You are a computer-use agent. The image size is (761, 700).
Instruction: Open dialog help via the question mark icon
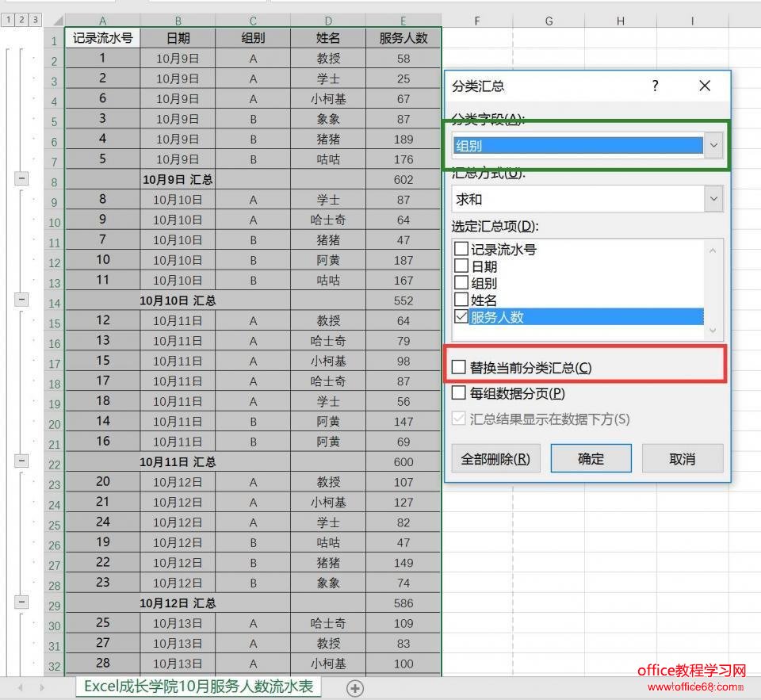(x=654, y=86)
